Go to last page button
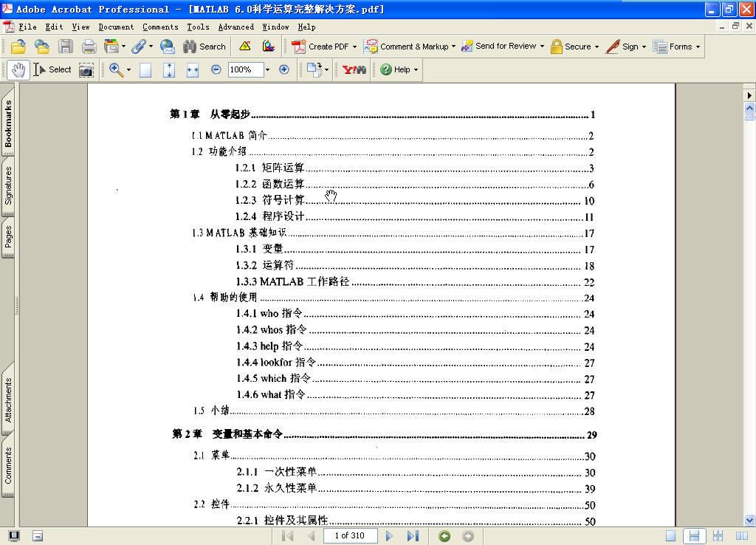The height and width of the screenshot is (545, 756). coord(413,536)
